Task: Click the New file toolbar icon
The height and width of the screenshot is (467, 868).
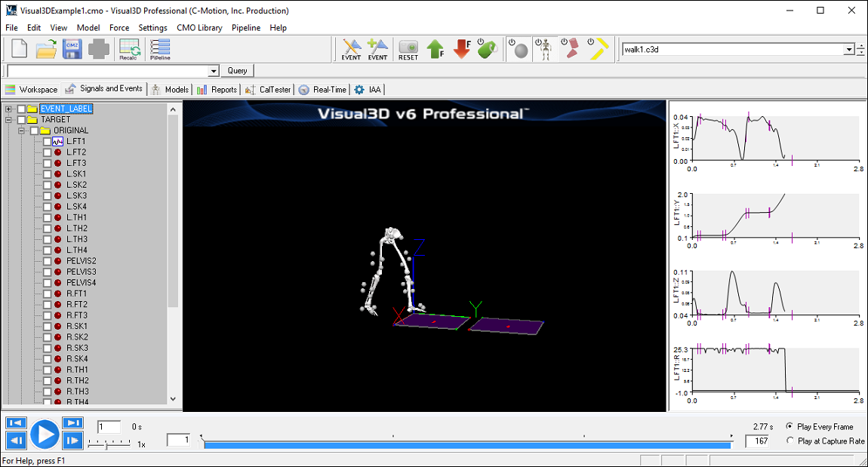Action: pyautogui.click(x=19, y=49)
